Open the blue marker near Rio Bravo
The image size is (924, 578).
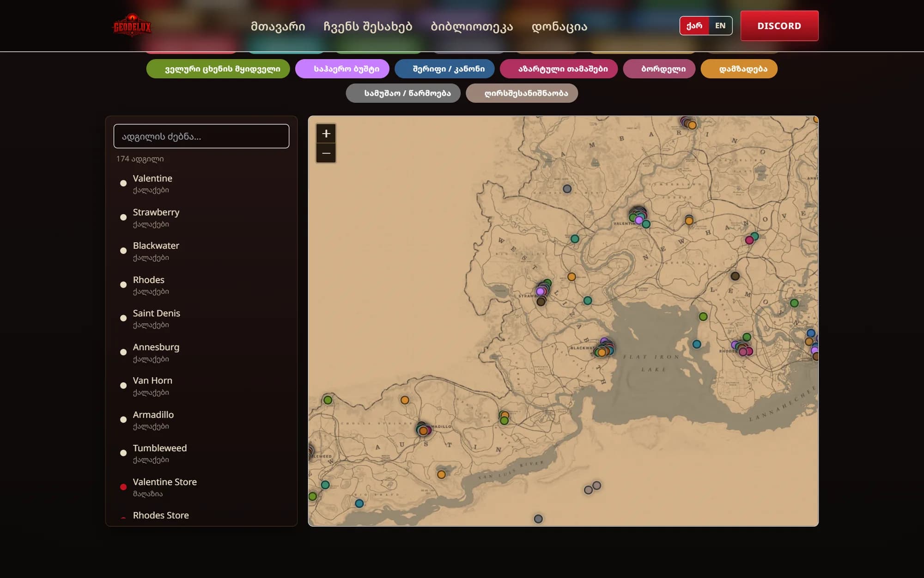tap(359, 504)
